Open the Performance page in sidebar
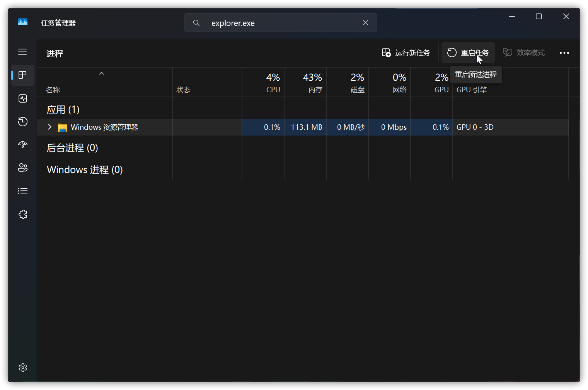This screenshot has height=390, width=588. (23, 98)
